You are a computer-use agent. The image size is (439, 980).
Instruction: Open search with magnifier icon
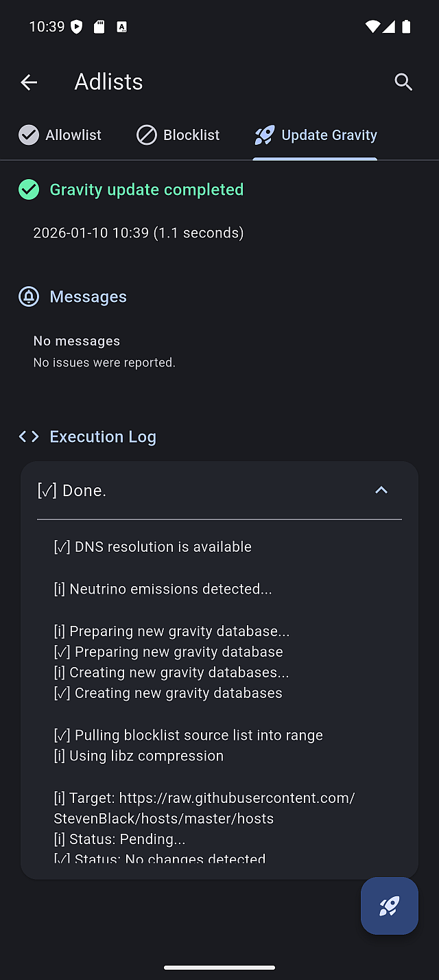403,82
